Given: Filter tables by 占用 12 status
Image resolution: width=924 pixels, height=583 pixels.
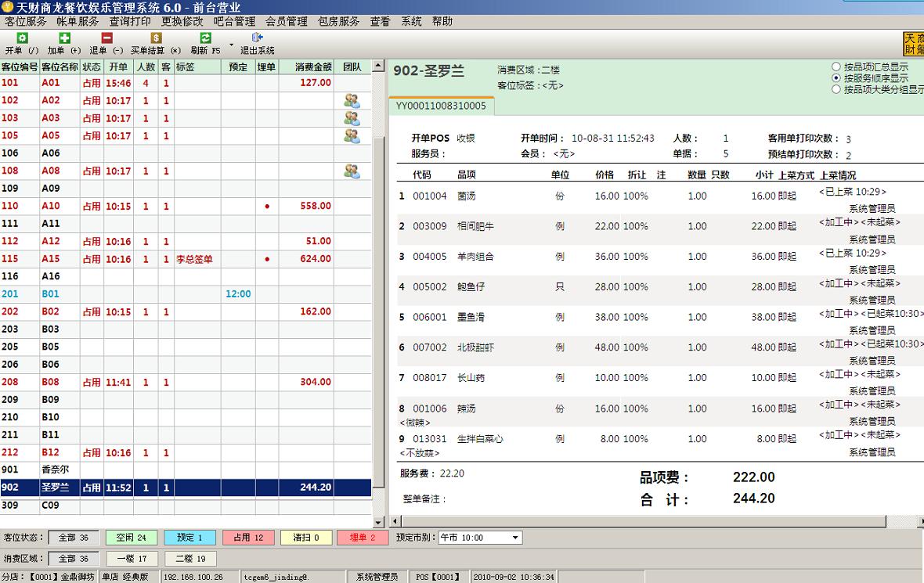Looking at the screenshot, I should coord(248,538).
